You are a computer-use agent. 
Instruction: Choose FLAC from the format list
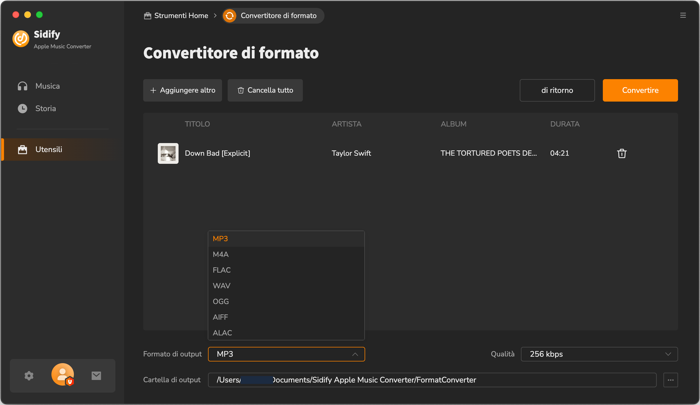(x=286, y=270)
